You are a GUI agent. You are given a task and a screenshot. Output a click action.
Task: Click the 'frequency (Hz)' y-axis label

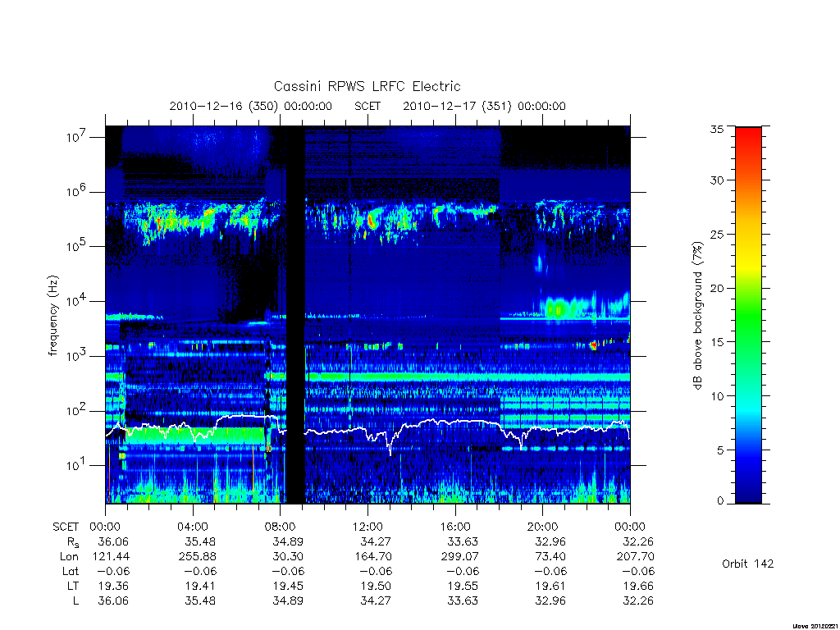[52, 316]
